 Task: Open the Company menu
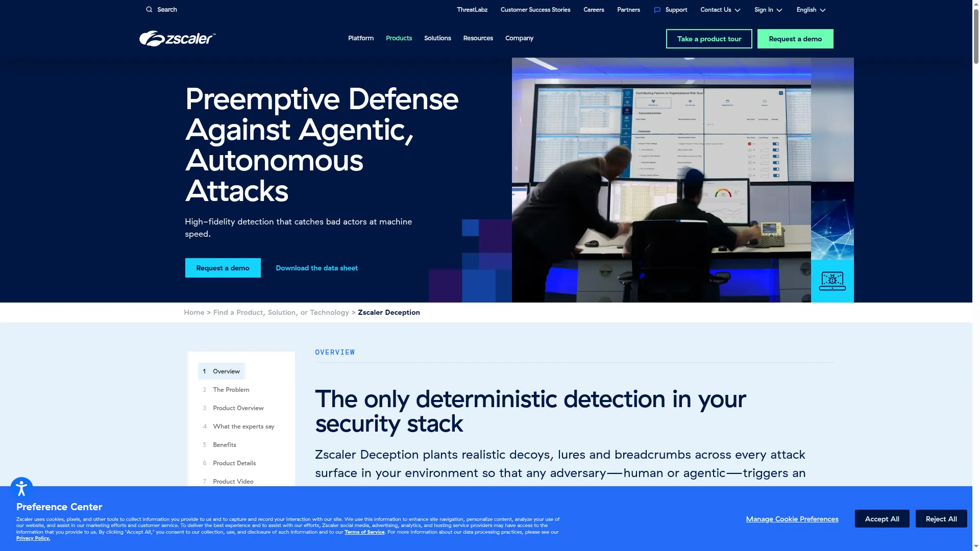click(x=519, y=38)
